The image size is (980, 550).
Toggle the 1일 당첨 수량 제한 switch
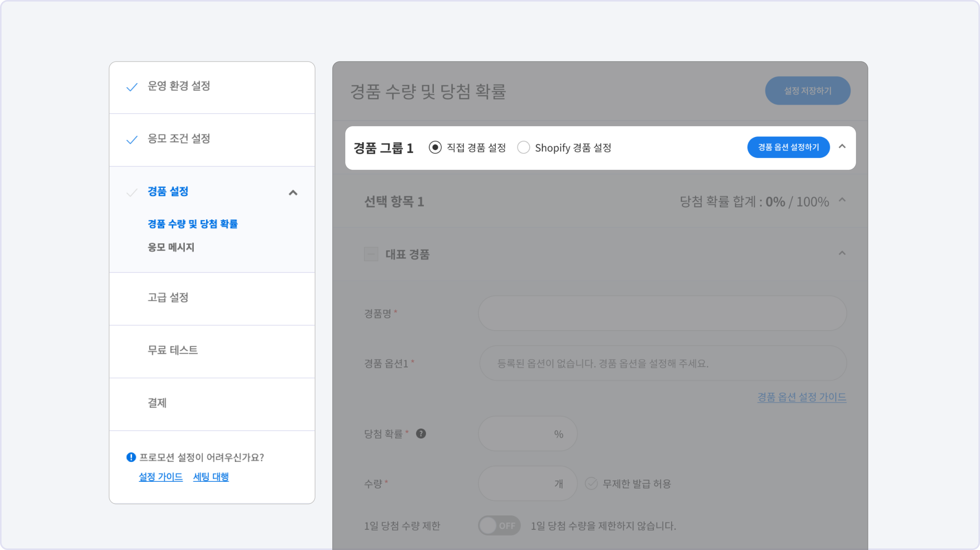pos(499,526)
